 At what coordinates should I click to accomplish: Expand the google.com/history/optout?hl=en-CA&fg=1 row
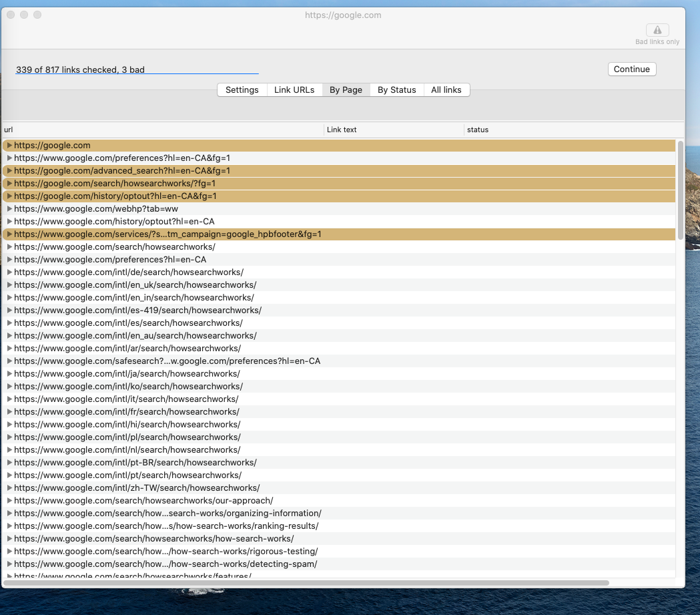9,196
